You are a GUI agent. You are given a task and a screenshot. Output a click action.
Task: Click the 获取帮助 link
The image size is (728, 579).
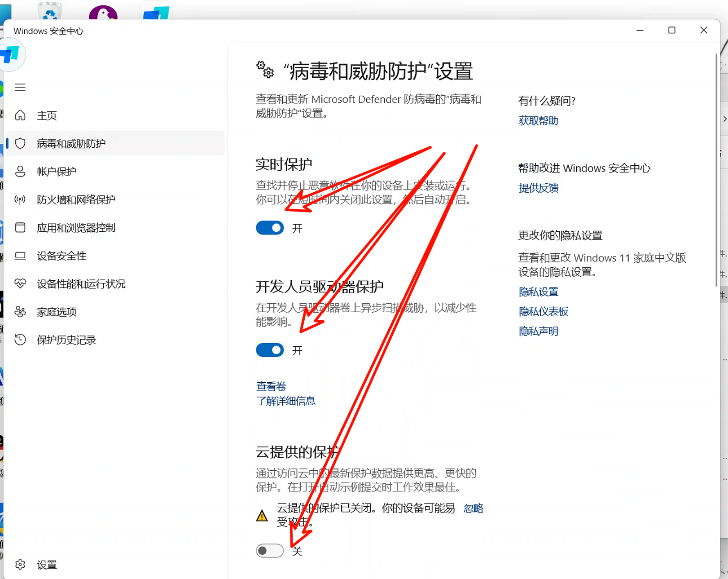coord(539,120)
